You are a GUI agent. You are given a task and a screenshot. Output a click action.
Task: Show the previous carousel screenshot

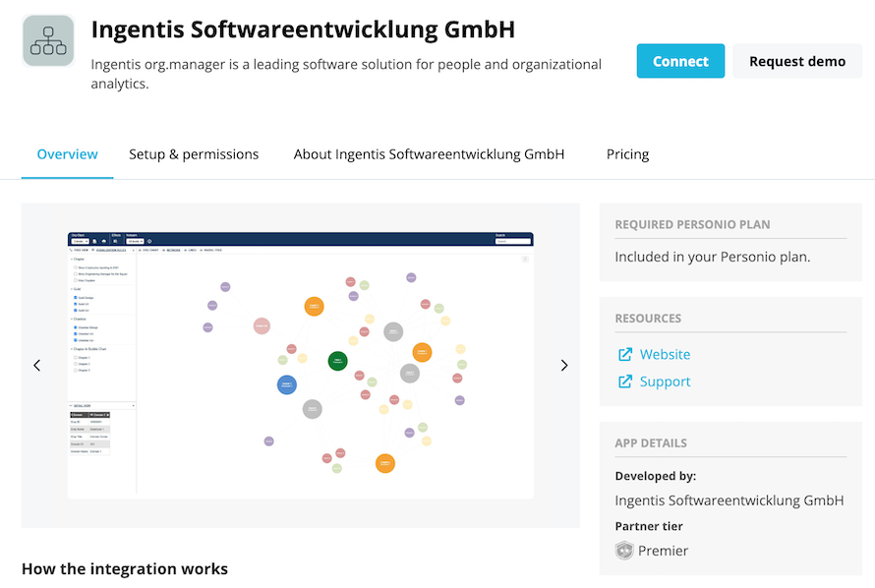point(36,366)
